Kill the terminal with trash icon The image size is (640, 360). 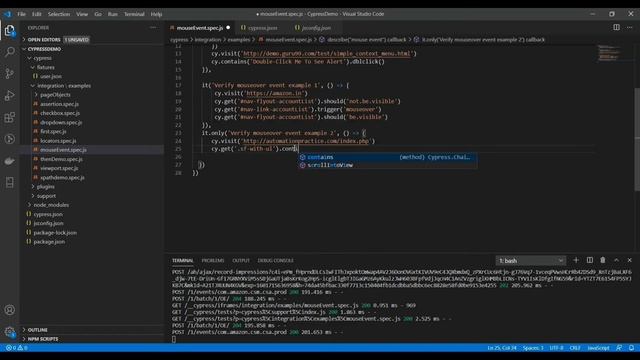coord(603,260)
